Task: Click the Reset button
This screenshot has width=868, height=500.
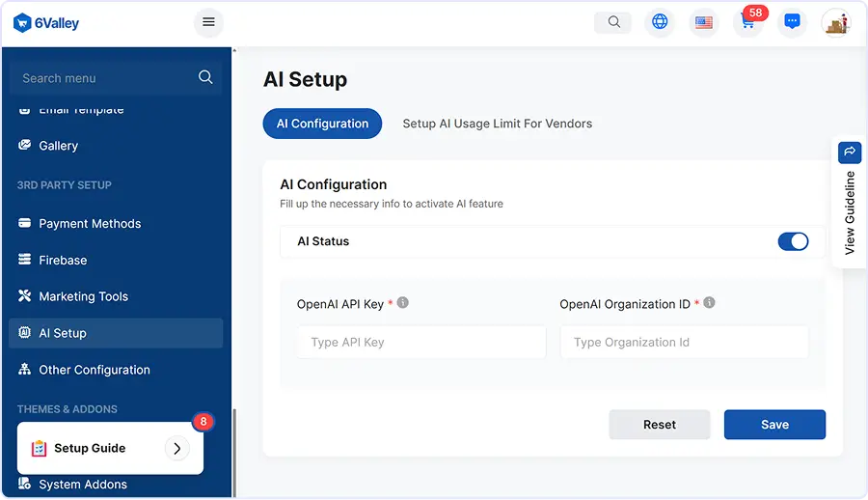Action: pos(660,425)
